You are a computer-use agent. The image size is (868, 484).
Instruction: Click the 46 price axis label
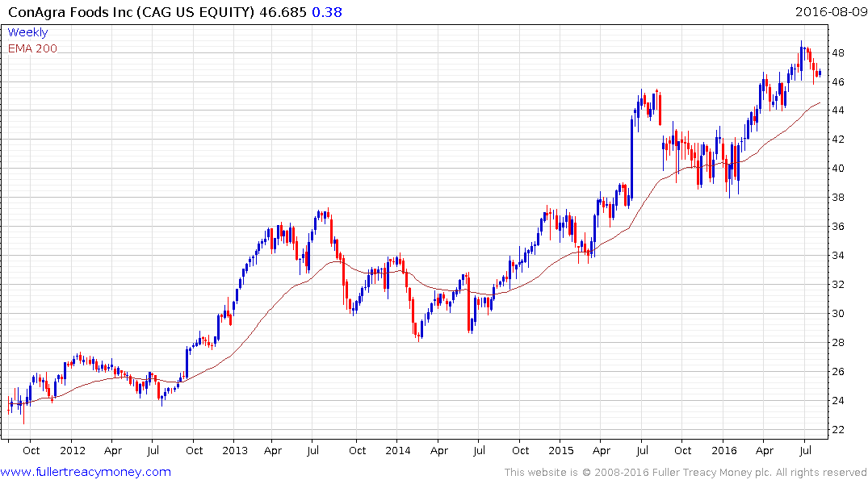pyautogui.click(x=837, y=81)
